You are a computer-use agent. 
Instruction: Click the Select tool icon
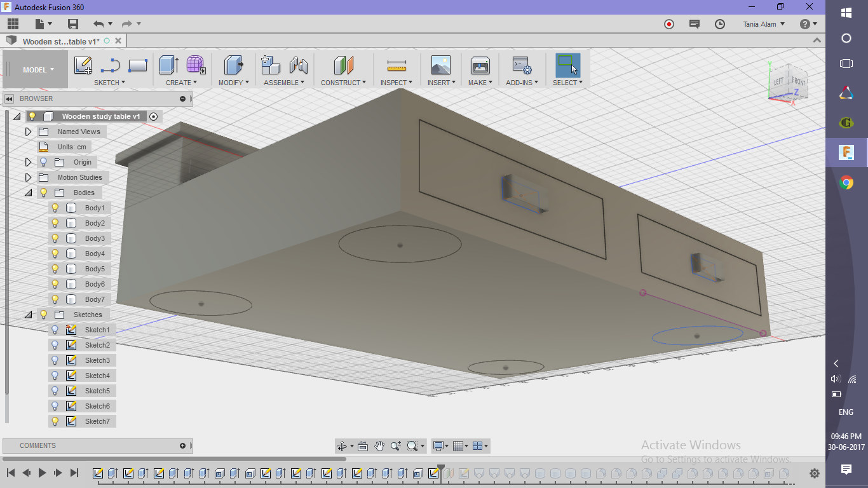tap(567, 65)
